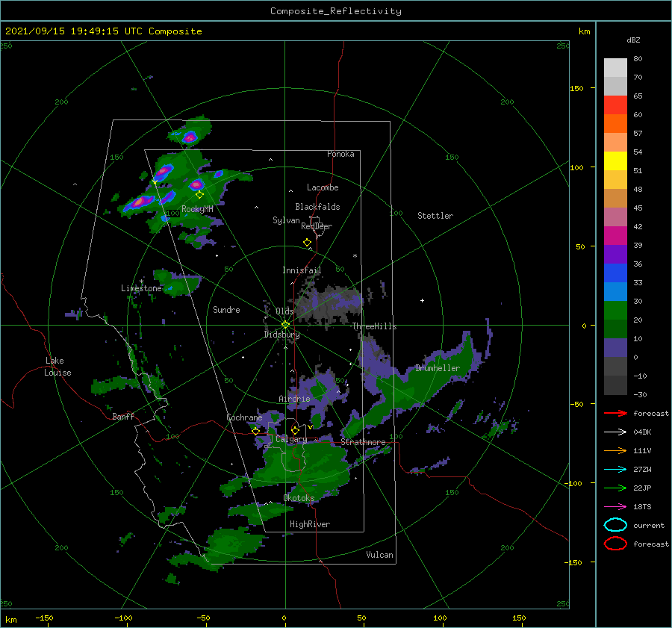Image resolution: width=672 pixels, height=628 pixels.
Task: Click the yellow diamond marker under Cochrane
Action: pos(255,431)
